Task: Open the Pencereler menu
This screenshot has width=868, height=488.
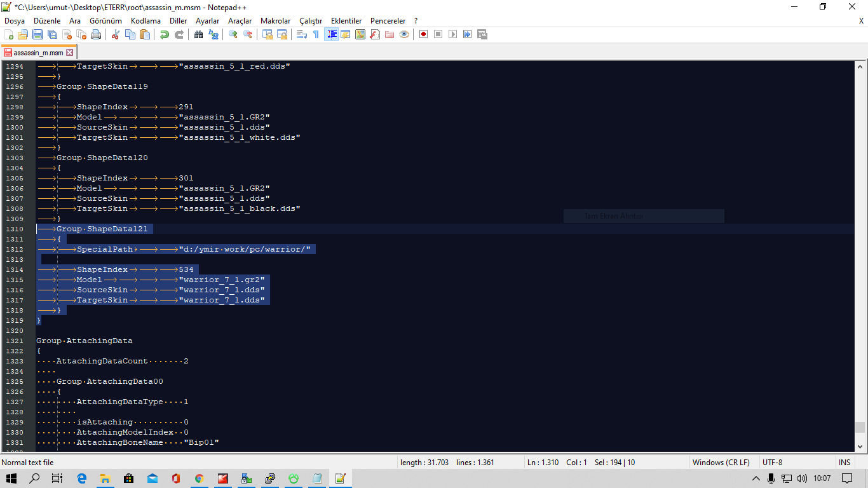Action: click(387, 21)
